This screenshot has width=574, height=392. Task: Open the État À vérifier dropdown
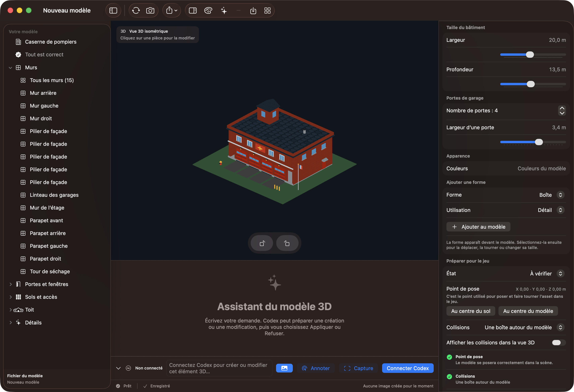[560, 273]
